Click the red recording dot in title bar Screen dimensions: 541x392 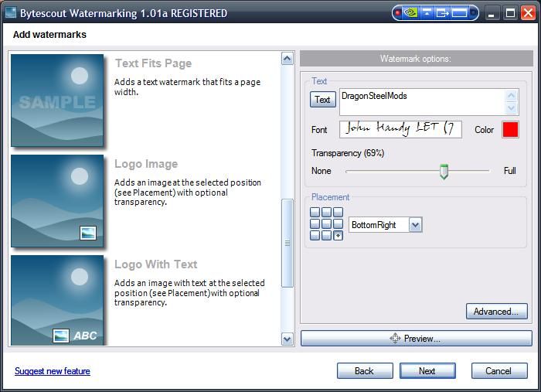[x=398, y=12]
